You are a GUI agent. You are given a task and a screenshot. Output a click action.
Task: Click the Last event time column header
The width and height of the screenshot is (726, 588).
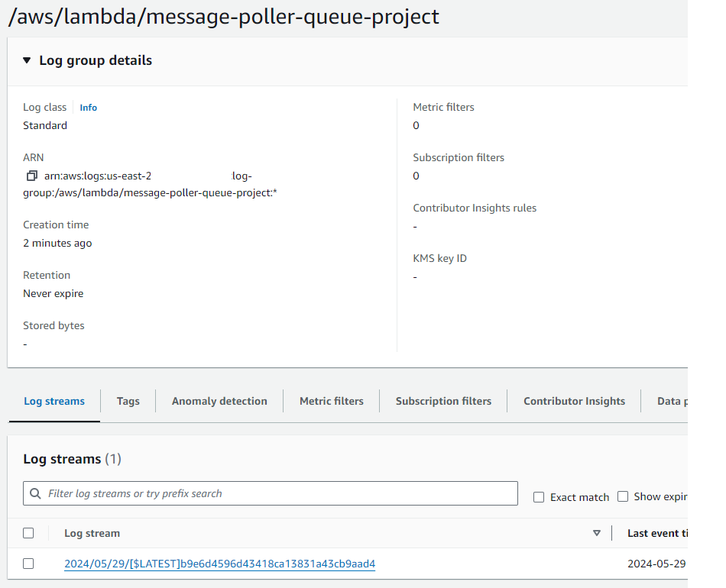tap(657, 534)
